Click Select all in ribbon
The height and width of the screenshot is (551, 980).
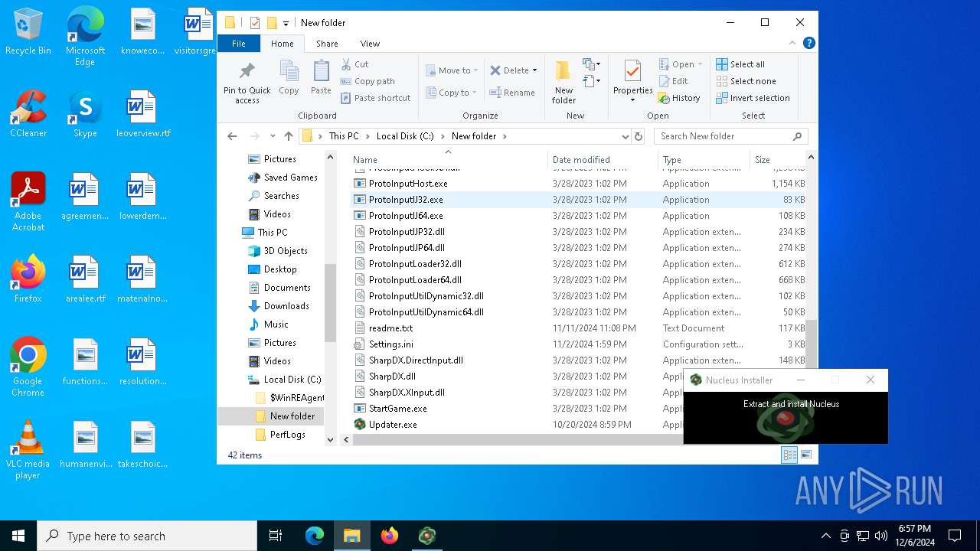[x=740, y=64]
